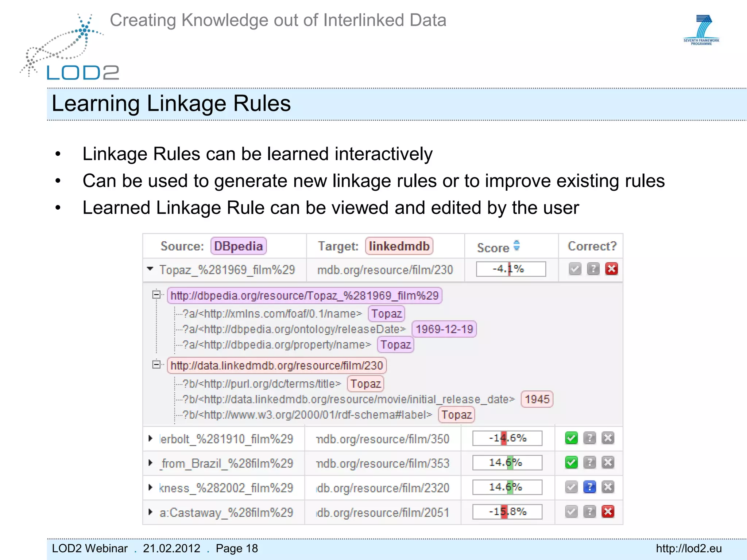Viewport: 747px width, 560px height.
Task: Mark film/353 link as unknown
Action: 590,462
